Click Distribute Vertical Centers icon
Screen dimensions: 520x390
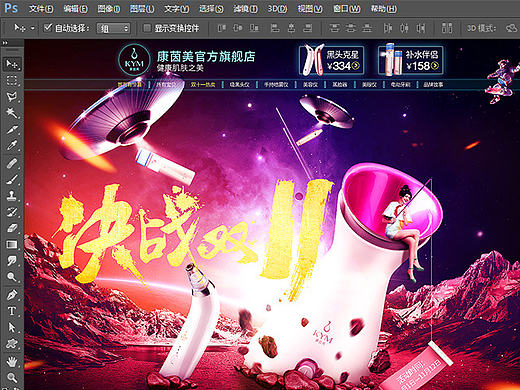click(x=351, y=28)
